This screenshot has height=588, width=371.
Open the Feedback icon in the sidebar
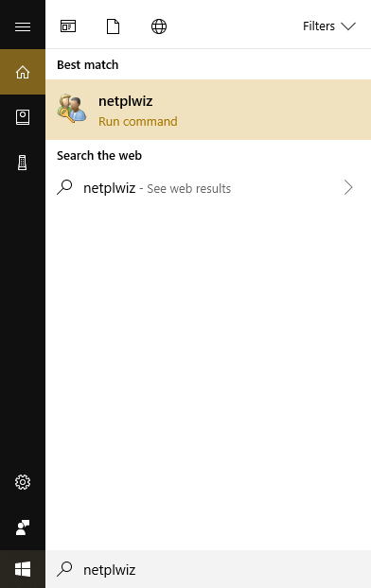[x=23, y=527]
